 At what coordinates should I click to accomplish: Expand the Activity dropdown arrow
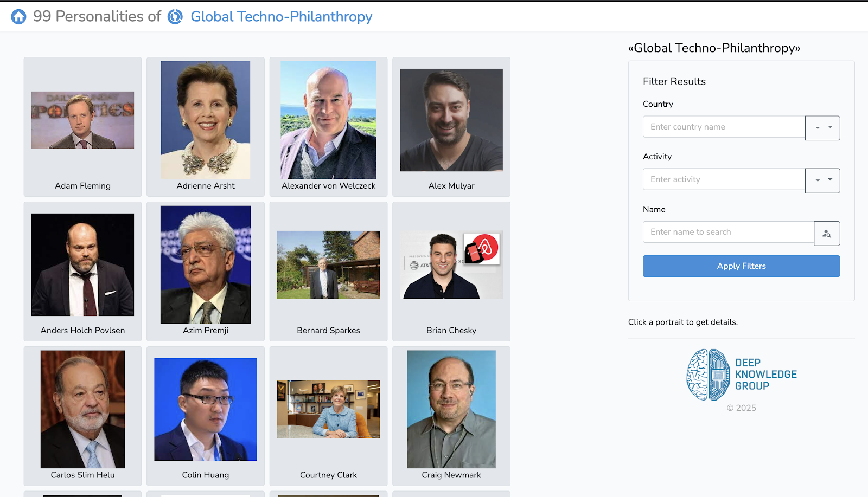click(x=822, y=180)
